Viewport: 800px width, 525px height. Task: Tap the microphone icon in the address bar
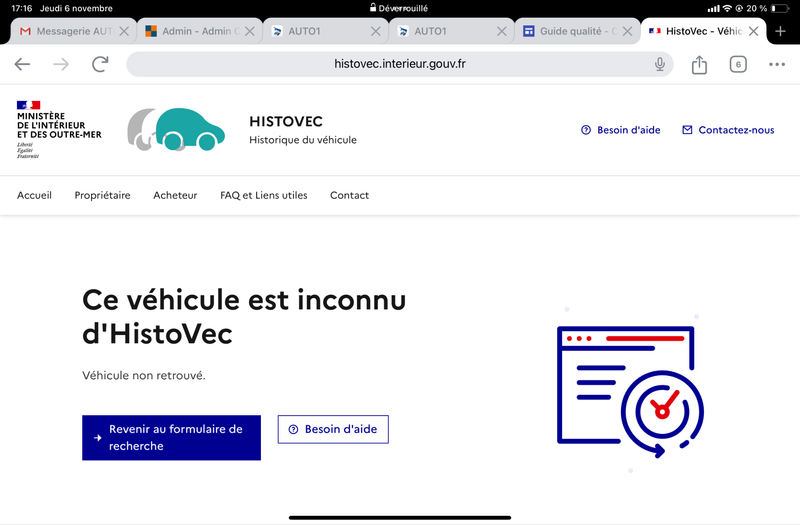click(660, 64)
